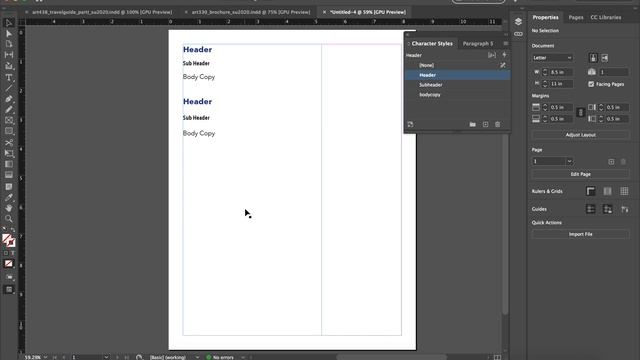Open the Links panel icon
Viewport: 640px width, 360px height.
518,34
